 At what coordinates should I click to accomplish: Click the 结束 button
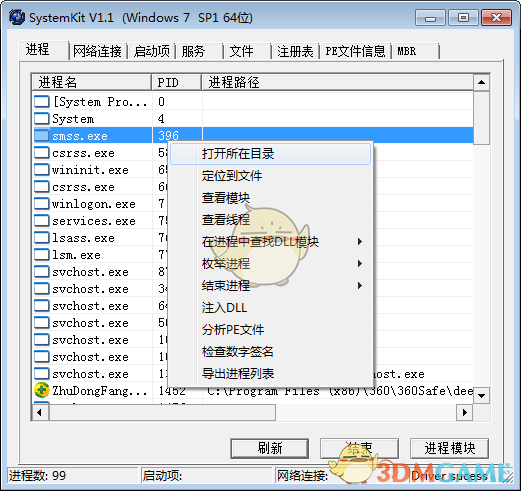(x=359, y=448)
